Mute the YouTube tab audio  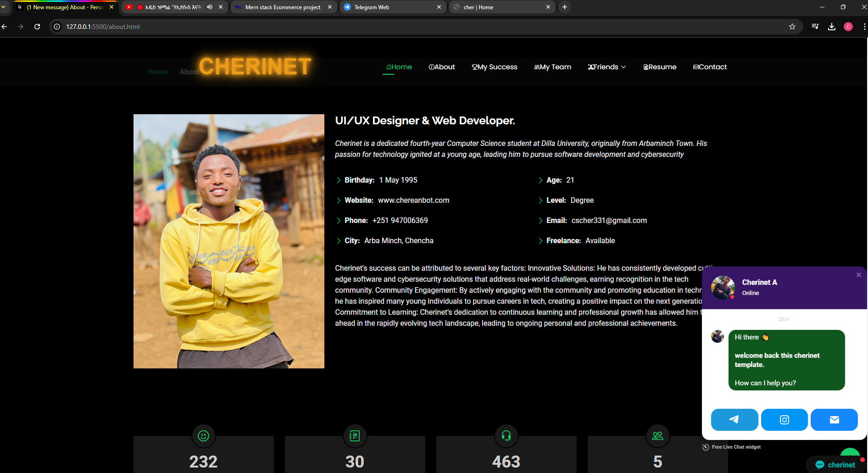coord(210,7)
